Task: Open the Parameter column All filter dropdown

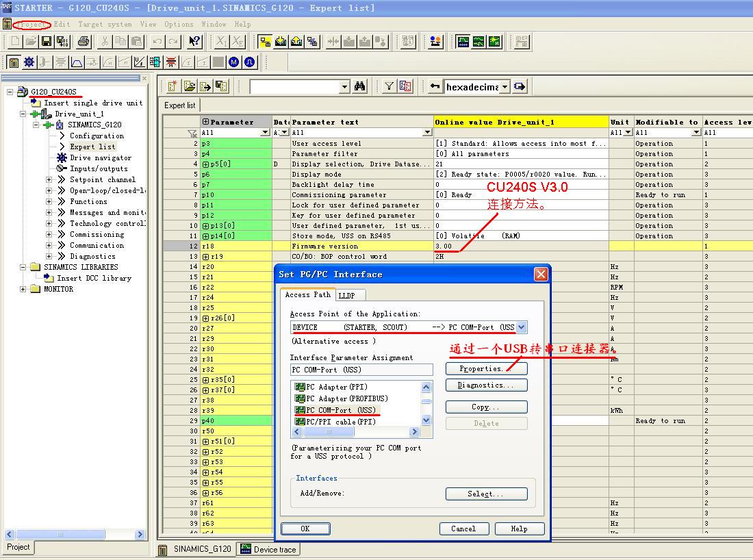Action: [265, 132]
